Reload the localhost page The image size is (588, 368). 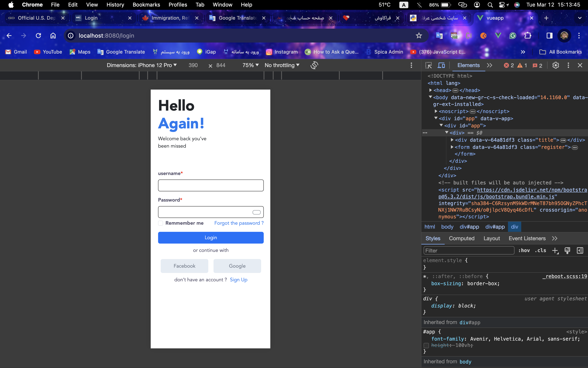click(x=38, y=36)
